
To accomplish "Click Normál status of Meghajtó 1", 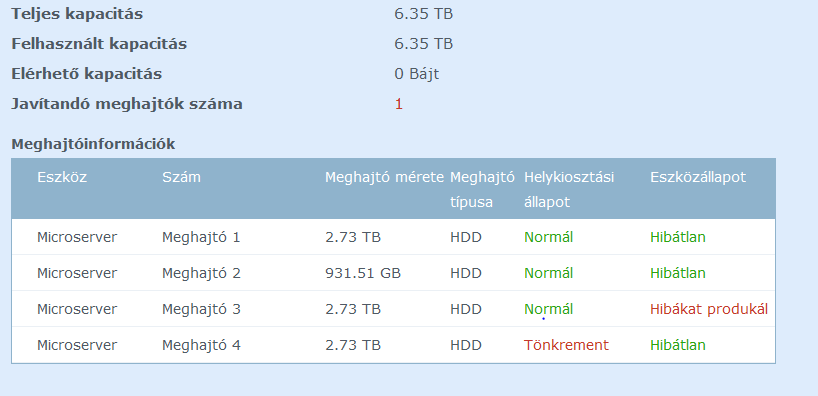I will coord(548,237).
